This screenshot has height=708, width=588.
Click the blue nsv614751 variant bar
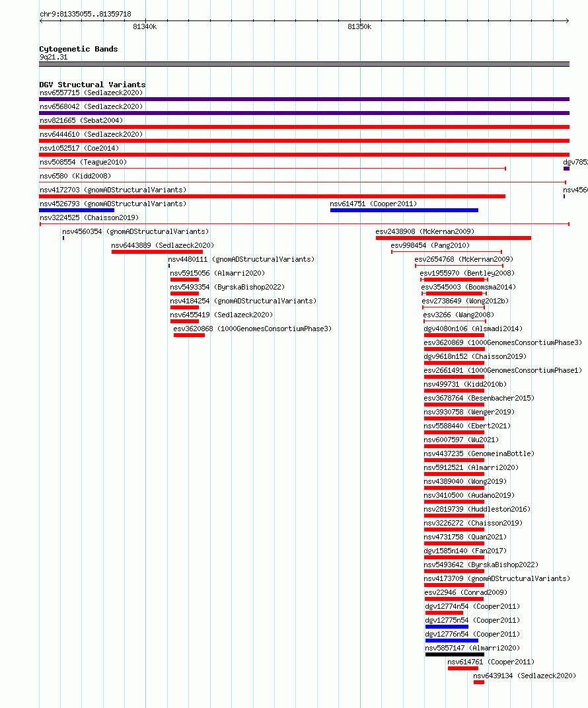pos(404,210)
